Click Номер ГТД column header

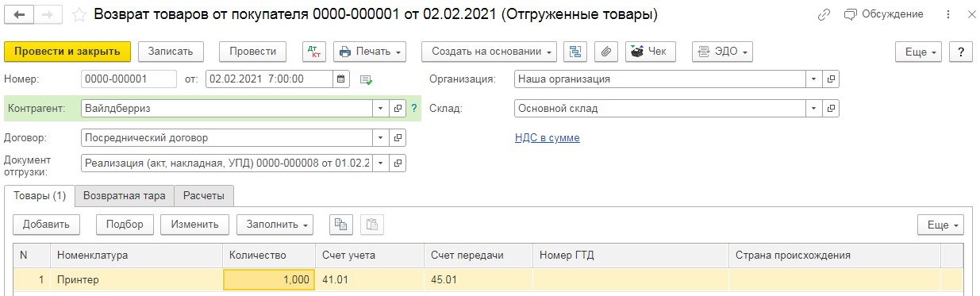(x=631, y=256)
